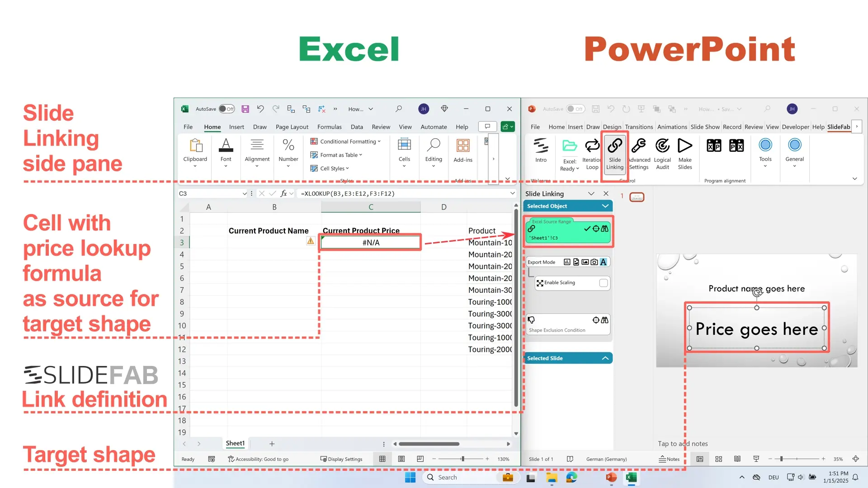The height and width of the screenshot is (488, 868).
Task: Click Windows Start button on taskbar
Action: (x=410, y=478)
